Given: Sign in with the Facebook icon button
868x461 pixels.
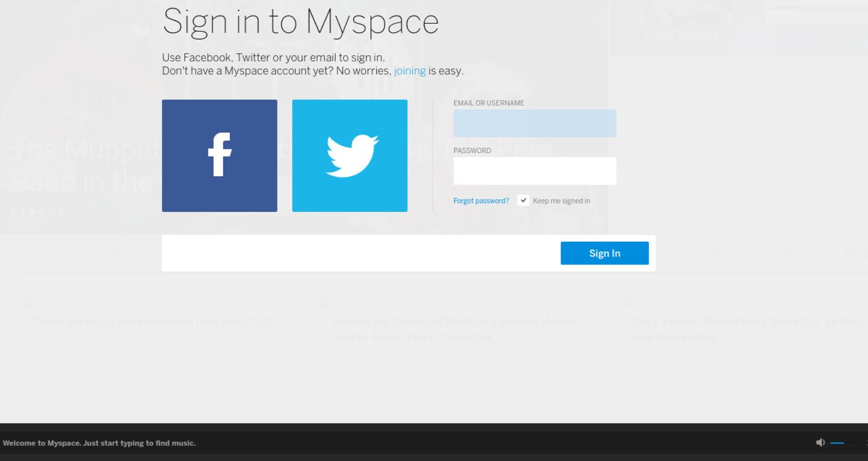Looking at the screenshot, I should 219,155.
